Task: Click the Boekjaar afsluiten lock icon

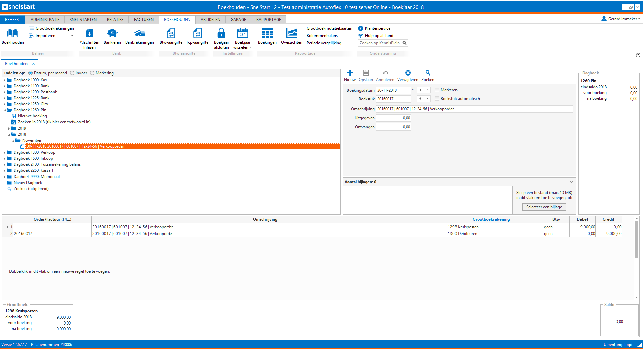Action: 221,34
